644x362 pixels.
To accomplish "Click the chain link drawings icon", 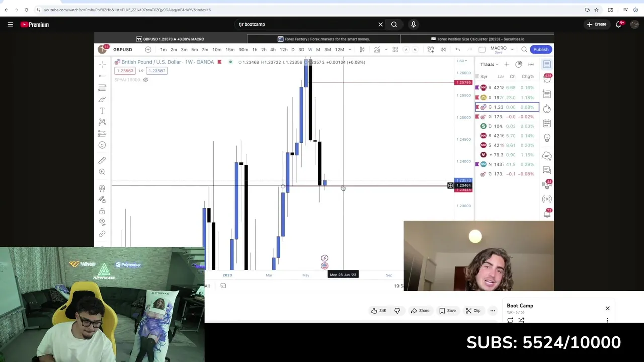I will coord(102,234).
